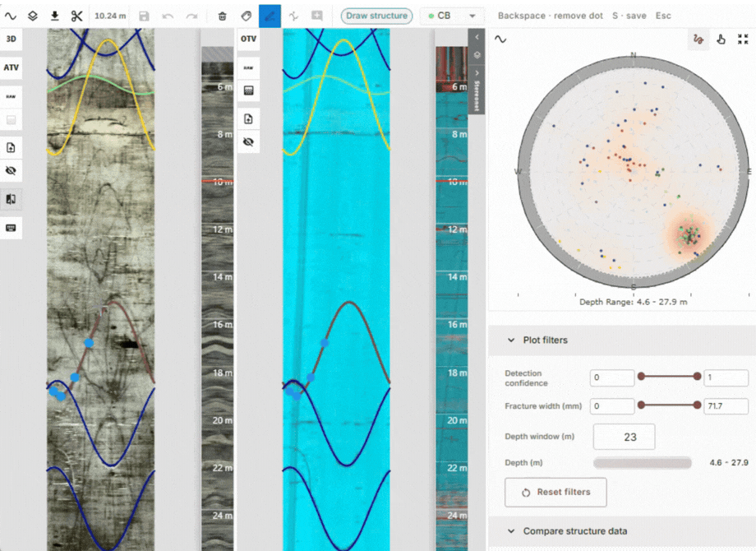Click the undo arrow
The width and height of the screenshot is (756, 551).
coord(168,16)
